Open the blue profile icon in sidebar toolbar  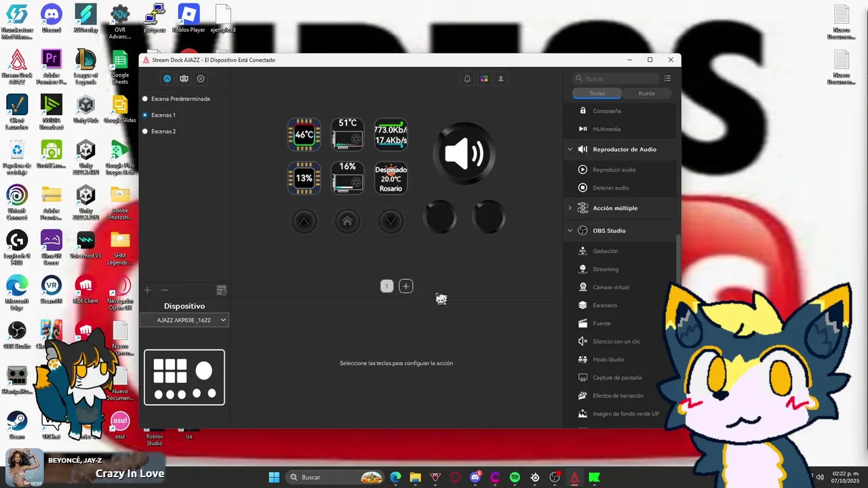click(x=167, y=79)
